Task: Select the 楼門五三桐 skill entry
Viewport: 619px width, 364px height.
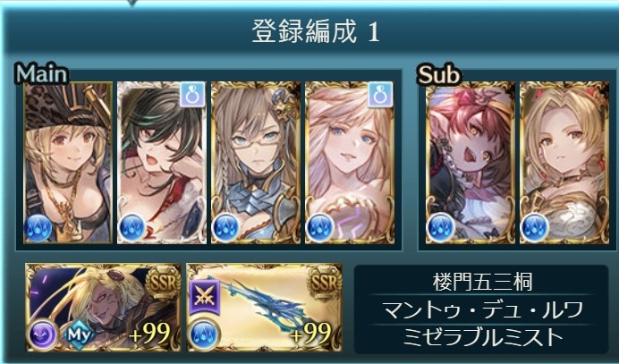Action: coord(482,283)
